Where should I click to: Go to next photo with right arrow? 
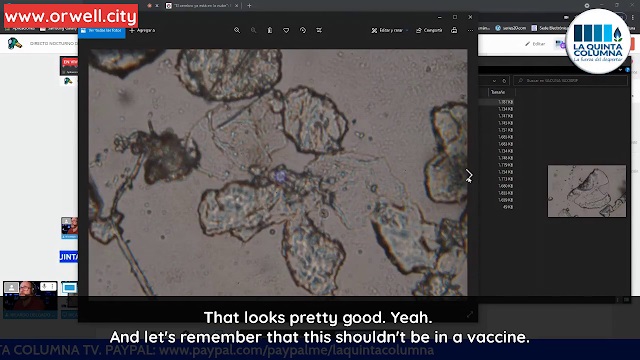coord(469,176)
